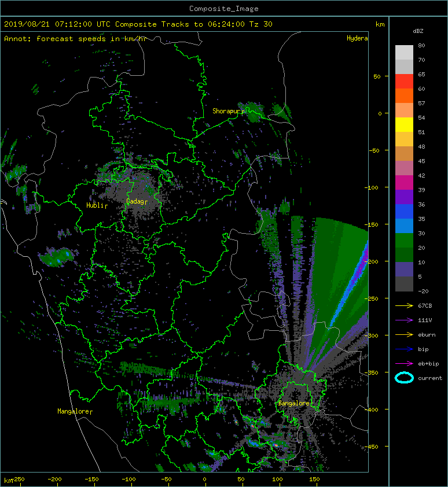This screenshot has width=448, height=487.
Task: Select the light blue swatch between 35 and 30
Action: coord(404,226)
